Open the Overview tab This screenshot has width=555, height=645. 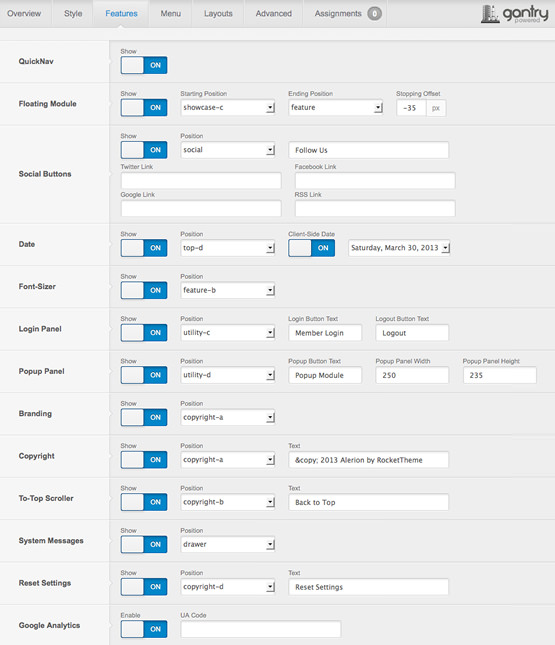pyautogui.click(x=24, y=14)
